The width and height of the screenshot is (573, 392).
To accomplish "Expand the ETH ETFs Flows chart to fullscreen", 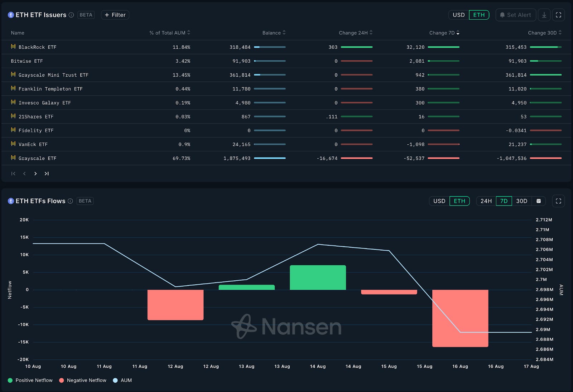I will [x=558, y=201].
